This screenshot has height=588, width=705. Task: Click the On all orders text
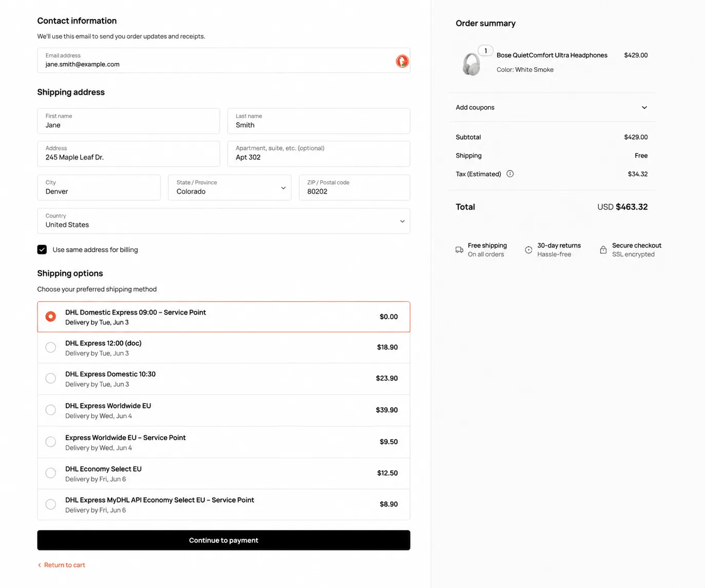point(486,254)
